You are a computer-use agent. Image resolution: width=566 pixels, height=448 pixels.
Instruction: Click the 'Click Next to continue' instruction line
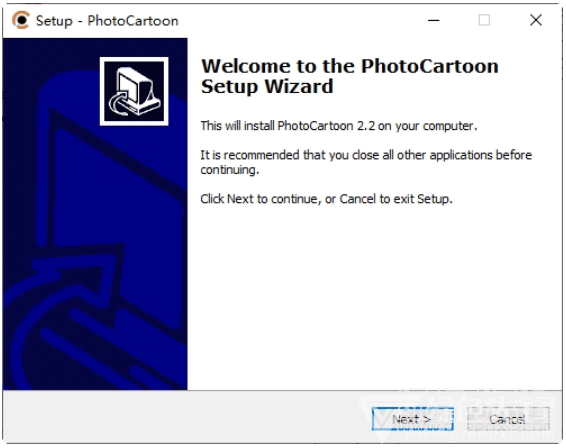point(326,199)
